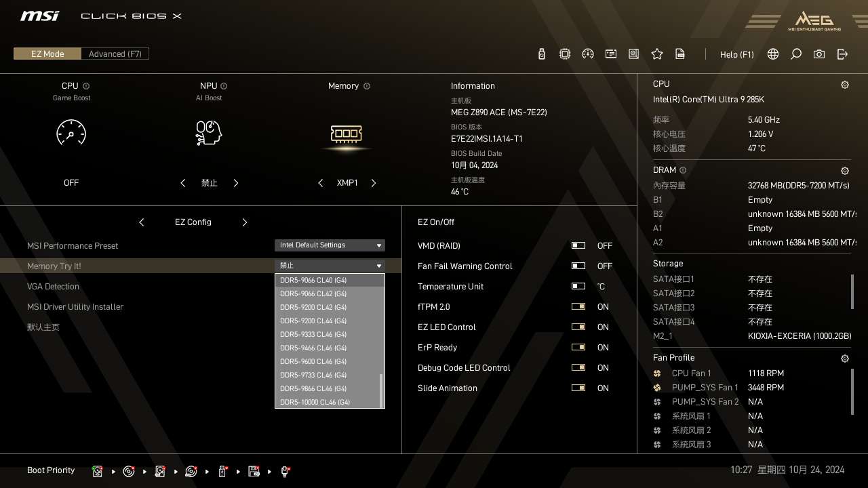Open the CPU chip settings icon

(x=565, y=54)
